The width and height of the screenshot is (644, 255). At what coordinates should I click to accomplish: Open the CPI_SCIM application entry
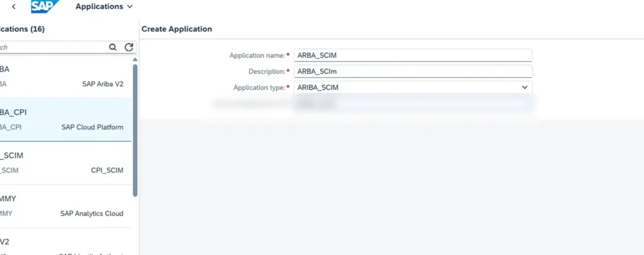click(x=63, y=163)
